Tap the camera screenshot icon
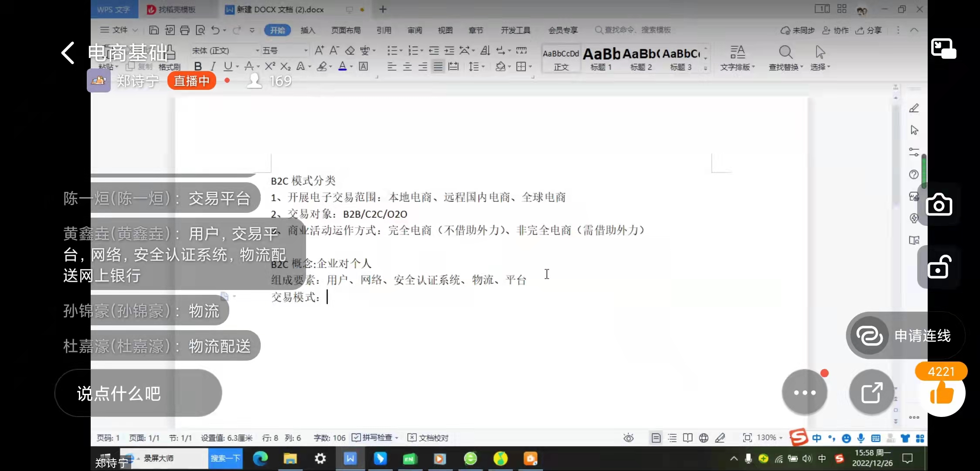 [939, 205]
